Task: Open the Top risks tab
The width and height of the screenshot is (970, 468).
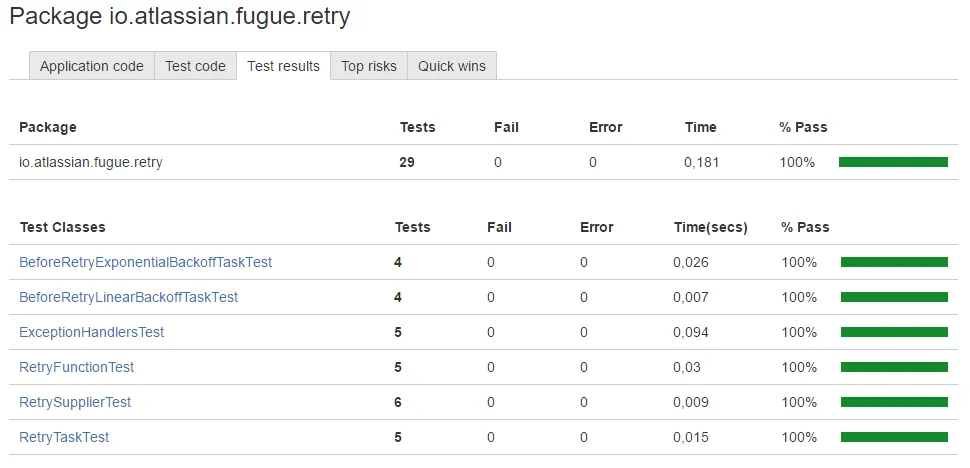Action: click(369, 66)
